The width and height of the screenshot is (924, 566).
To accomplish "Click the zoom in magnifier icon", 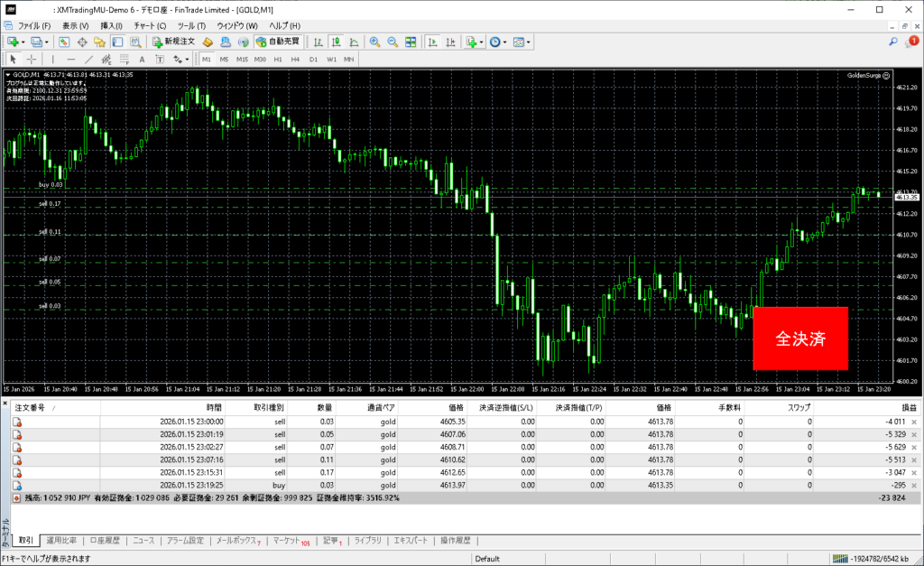I will (374, 42).
